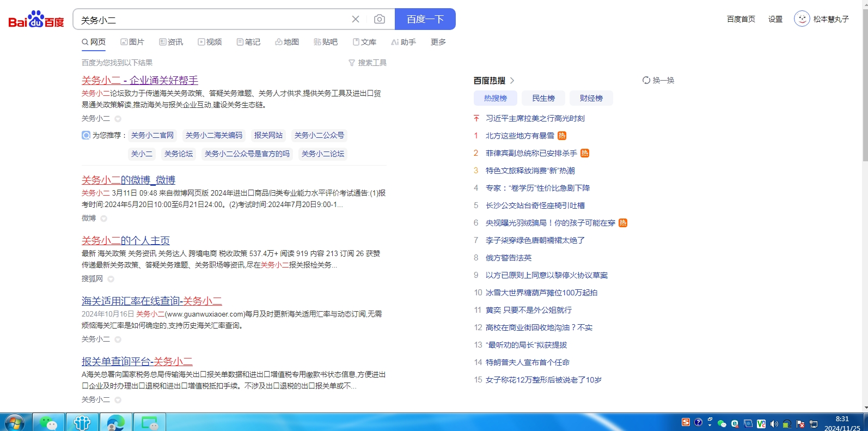This screenshot has height=431, width=868.
Task: Open the 关务小二的微博_微博 result
Action: point(129,180)
